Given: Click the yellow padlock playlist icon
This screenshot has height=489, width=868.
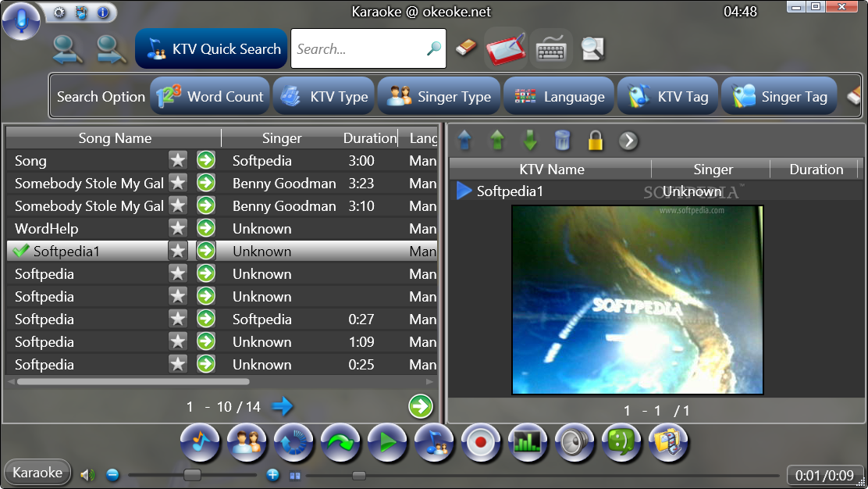Looking at the screenshot, I should click(595, 140).
